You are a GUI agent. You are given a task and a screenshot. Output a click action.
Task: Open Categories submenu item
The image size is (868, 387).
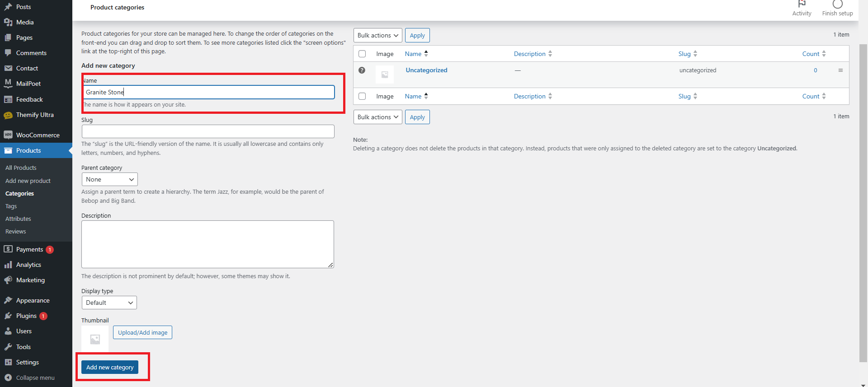19,193
